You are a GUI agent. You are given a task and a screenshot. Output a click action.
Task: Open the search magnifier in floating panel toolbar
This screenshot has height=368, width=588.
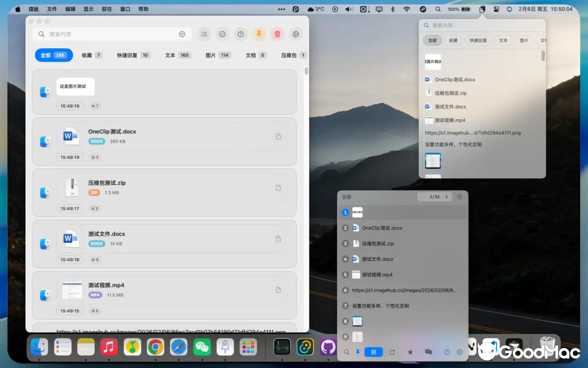(x=345, y=352)
